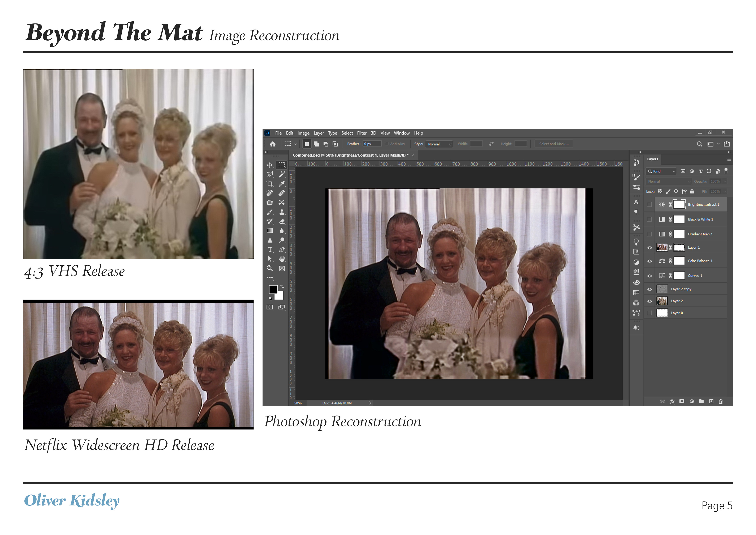Select the Move tool

click(x=270, y=165)
